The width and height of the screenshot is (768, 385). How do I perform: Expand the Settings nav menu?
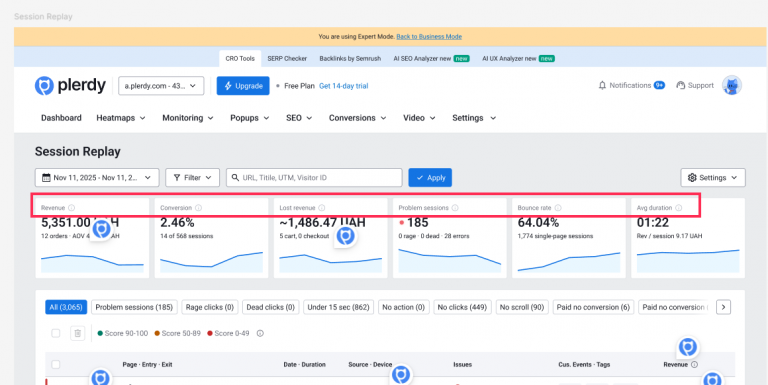(474, 118)
